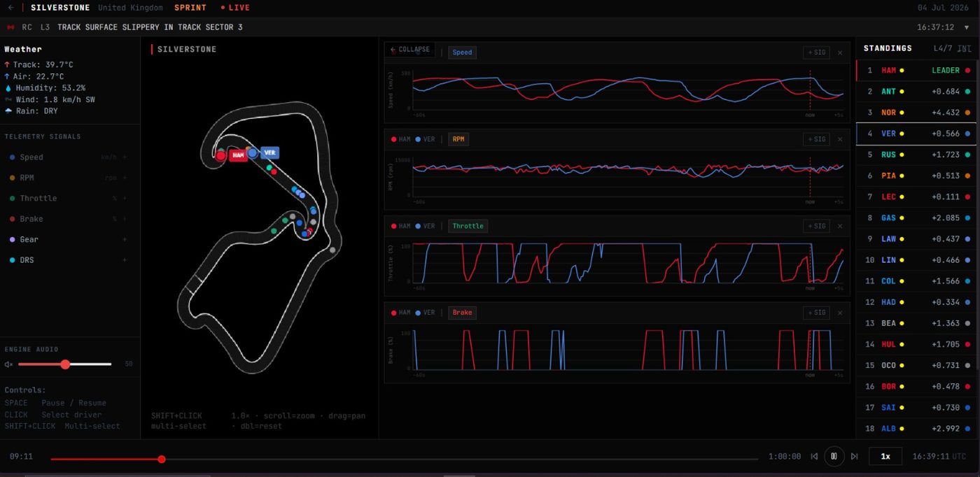
Task: Expand race control messages dropdown arrow
Action: coord(967,27)
